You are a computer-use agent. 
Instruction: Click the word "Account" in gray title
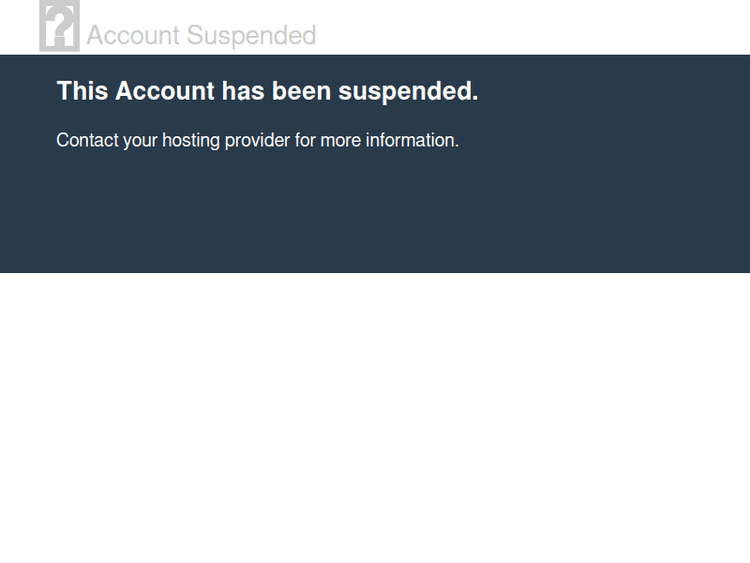[133, 36]
